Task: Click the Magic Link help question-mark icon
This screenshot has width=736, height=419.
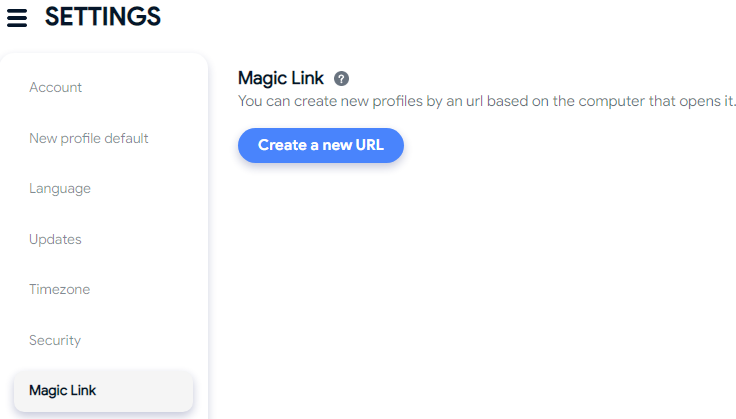Action: (341, 78)
